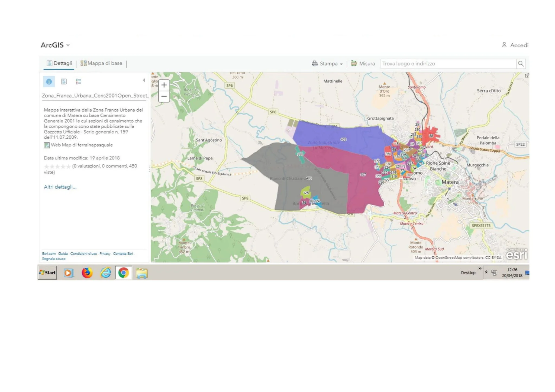Activate the Misura measure tool
Image resolution: width=555 pixels, height=392 pixels.
(x=363, y=64)
